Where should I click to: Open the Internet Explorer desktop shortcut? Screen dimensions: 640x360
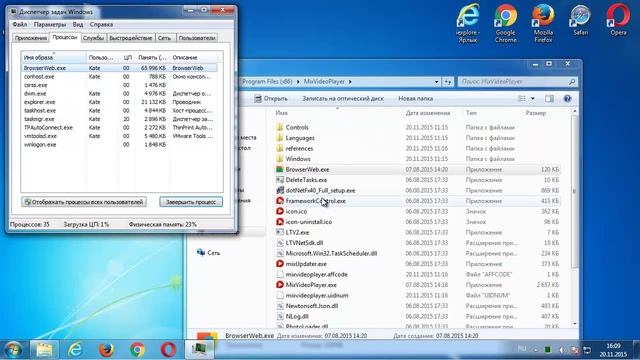[468, 23]
